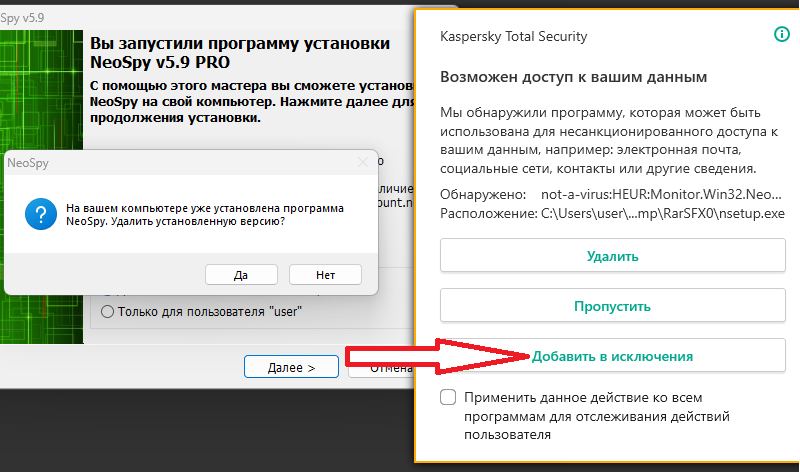Click location path C:\Users\user\...\nsetup.exe
800x472 pixels.
(x=663, y=213)
